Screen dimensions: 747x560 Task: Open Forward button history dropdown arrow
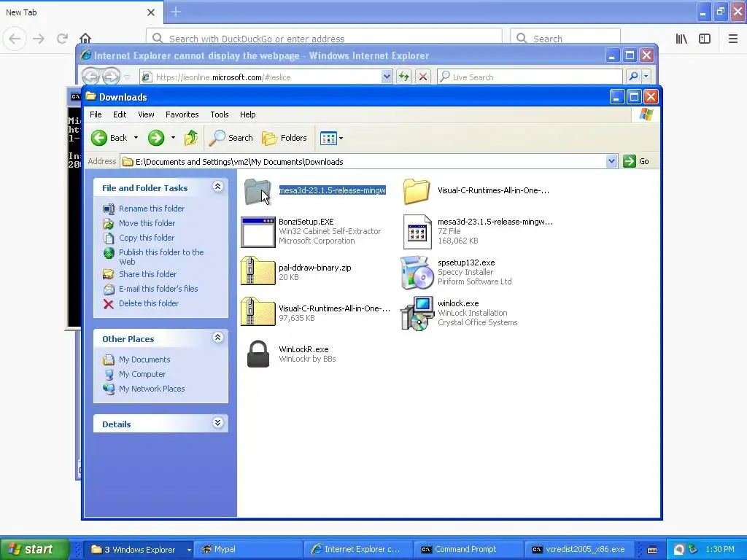[x=173, y=138]
